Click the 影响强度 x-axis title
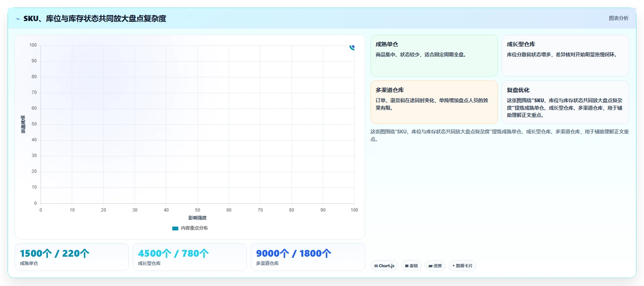The width and height of the screenshot is (644, 286). pos(197,218)
